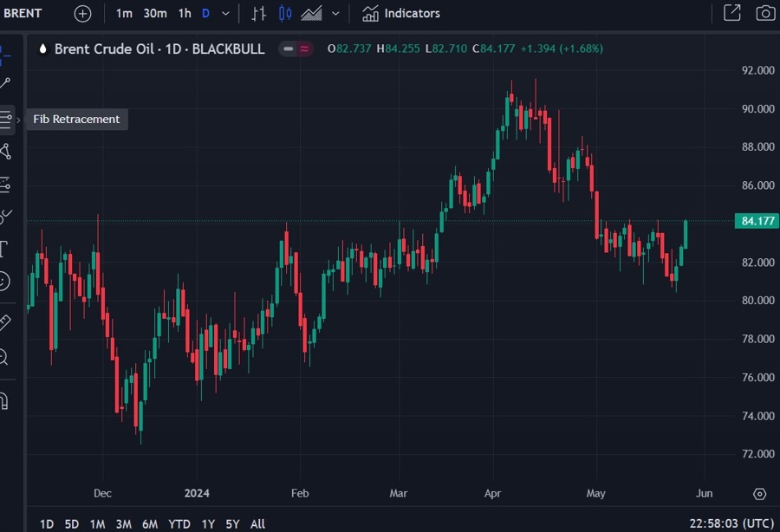Toggle the Magnet mode icon
780x532 pixels.
[4, 401]
